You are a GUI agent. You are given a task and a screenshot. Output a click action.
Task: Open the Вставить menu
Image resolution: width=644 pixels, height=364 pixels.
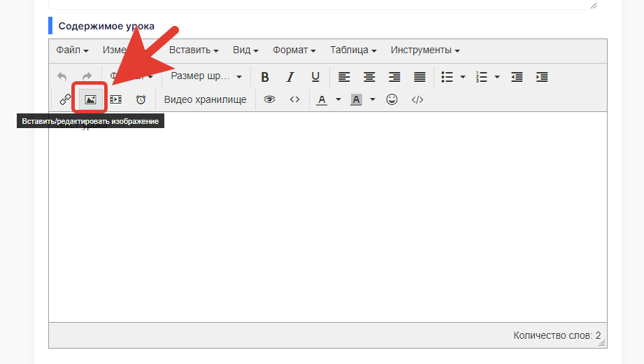(x=194, y=50)
